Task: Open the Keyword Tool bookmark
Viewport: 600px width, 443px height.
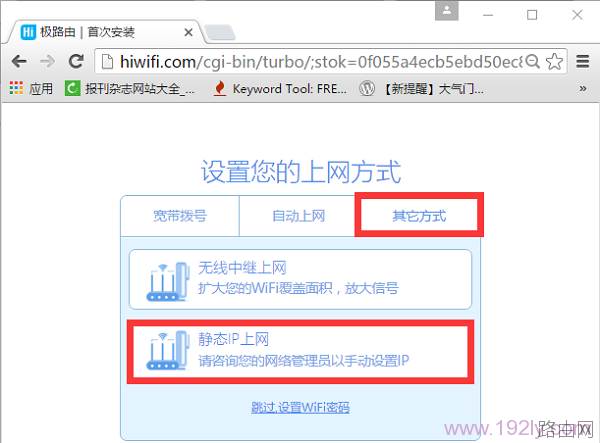Action: point(280,89)
